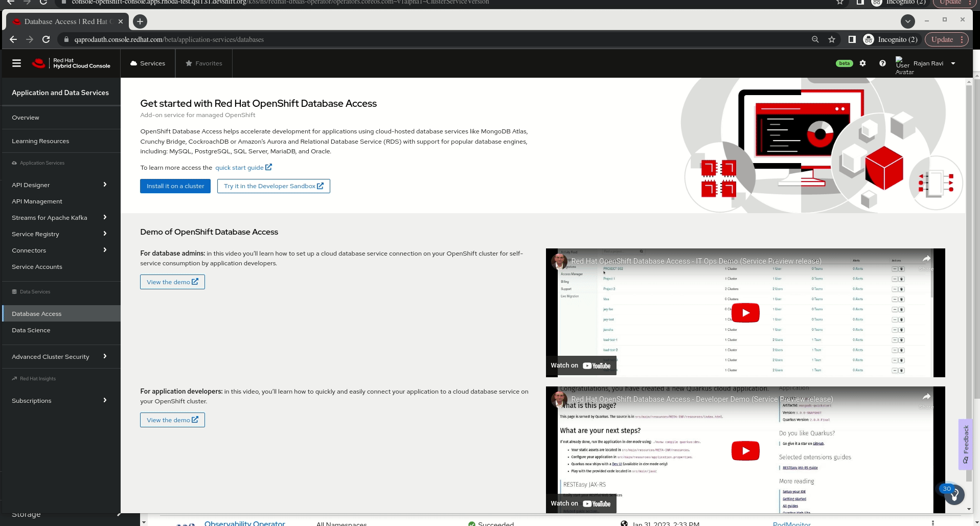Image resolution: width=980 pixels, height=526 pixels.
Task: Go back in the browser
Action: pos(13,39)
